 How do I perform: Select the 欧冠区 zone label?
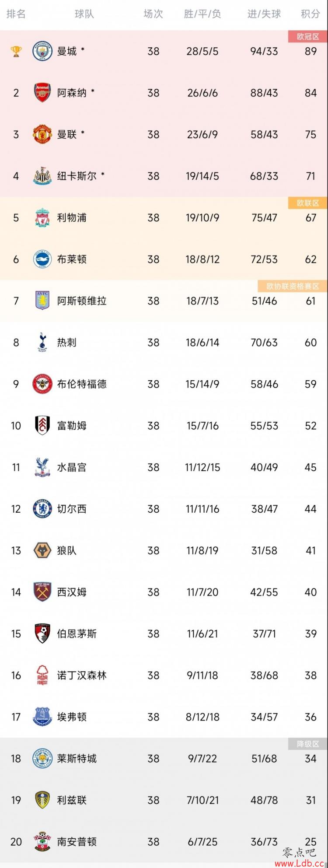[308, 37]
